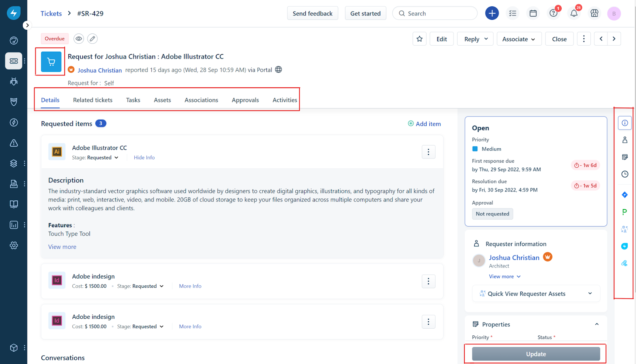Open the Reply dropdown
636x364 pixels.
coord(475,39)
